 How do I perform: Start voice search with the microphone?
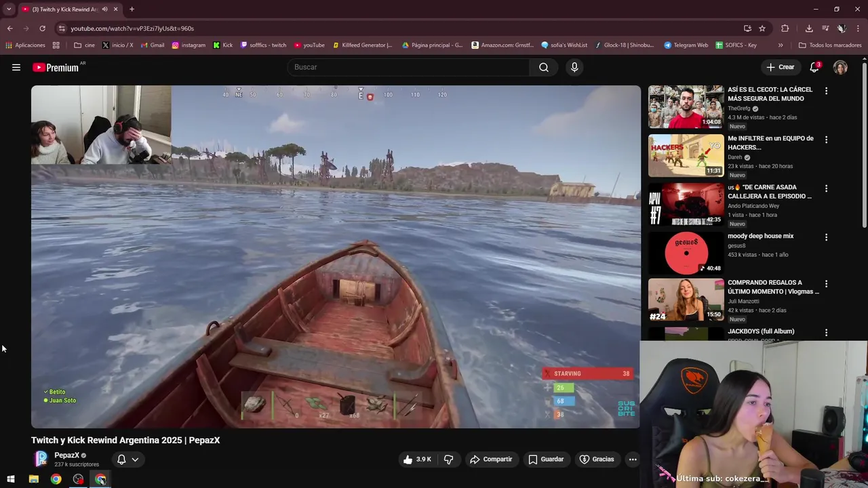pos(574,67)
